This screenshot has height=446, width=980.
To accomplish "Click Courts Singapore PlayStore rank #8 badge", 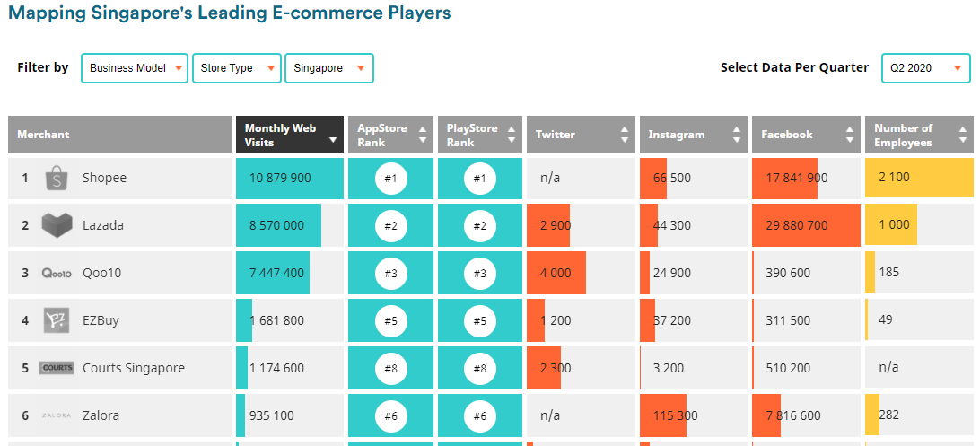I will pyautogui.click(x=479, y=369).
